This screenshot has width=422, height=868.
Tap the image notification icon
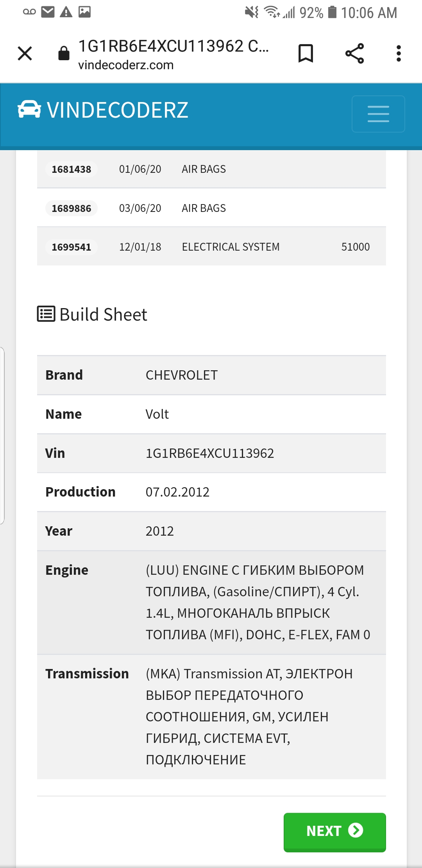pos(84,12)
